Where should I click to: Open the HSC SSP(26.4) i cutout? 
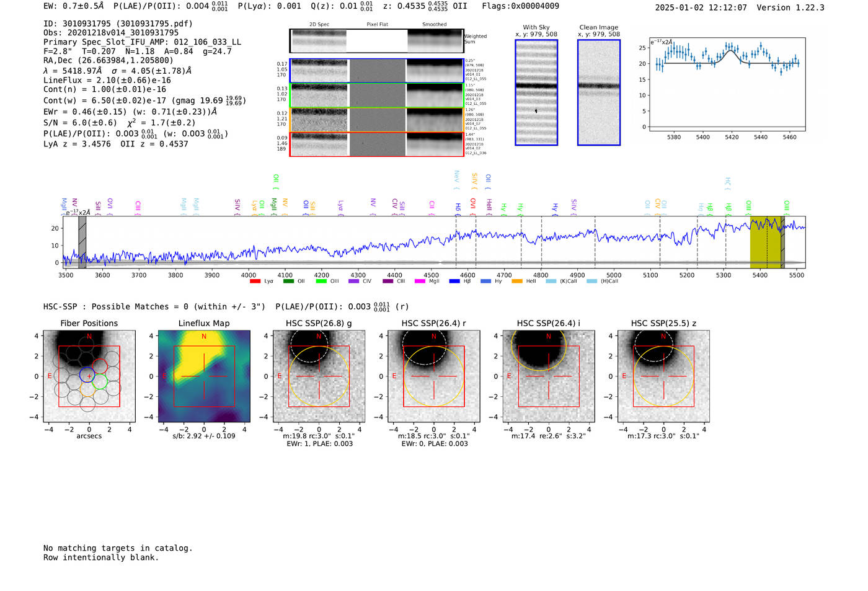pos(549,376)
